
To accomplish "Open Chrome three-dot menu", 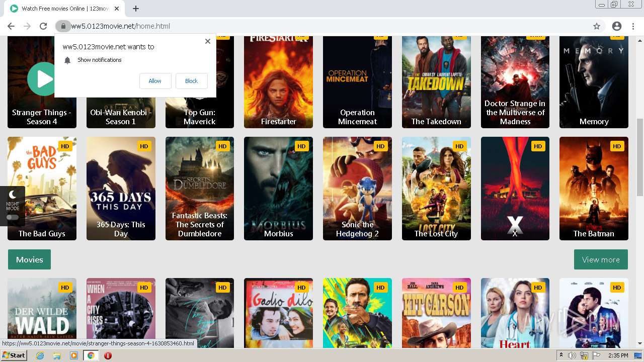I will [x=633, y=26].
